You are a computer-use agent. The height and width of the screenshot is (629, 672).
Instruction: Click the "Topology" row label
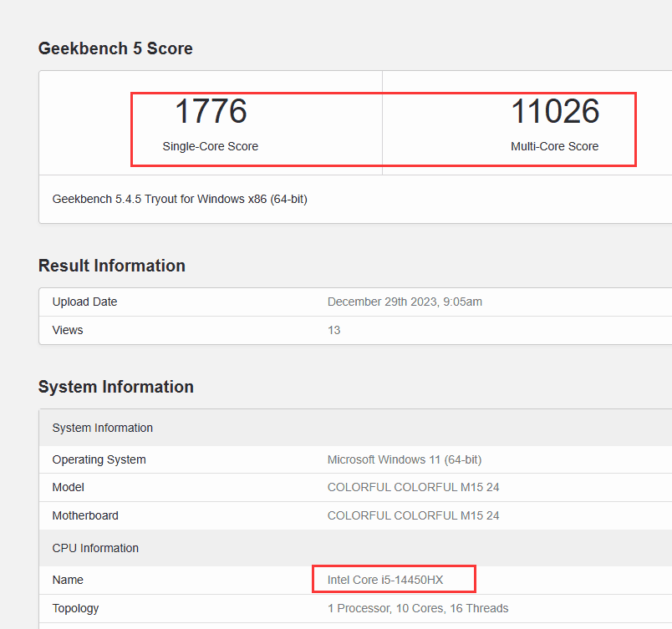tap(75, 608)
